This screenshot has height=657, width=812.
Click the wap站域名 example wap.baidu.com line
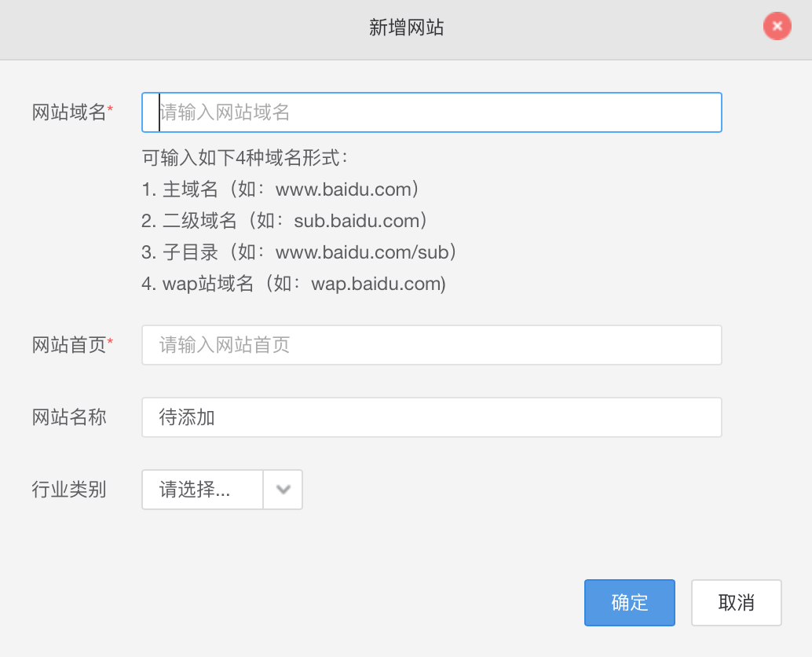[x=294, y=284]
